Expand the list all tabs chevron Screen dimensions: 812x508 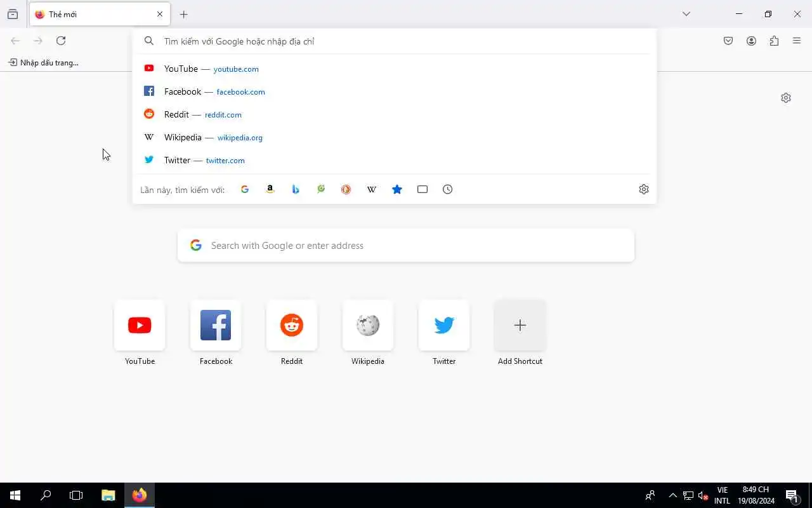[x=686, y=14]
